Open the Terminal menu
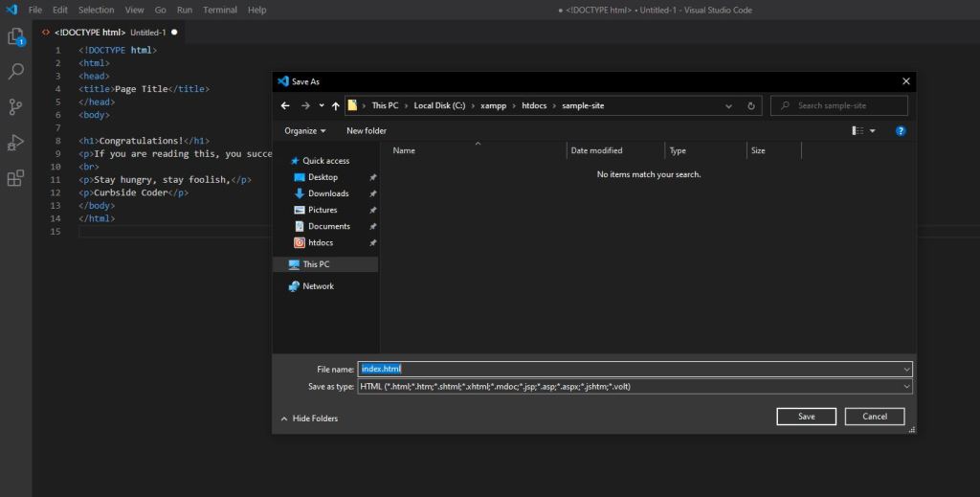This screenshot has height=497, width=980. coord(220,10)
